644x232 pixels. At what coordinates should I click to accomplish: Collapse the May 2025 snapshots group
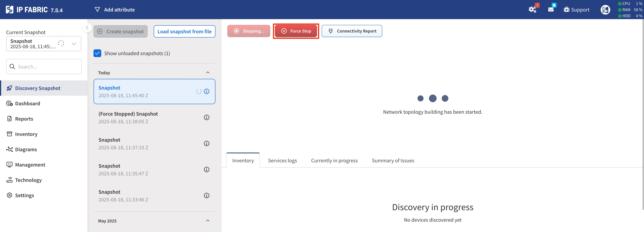pos(208,221)
